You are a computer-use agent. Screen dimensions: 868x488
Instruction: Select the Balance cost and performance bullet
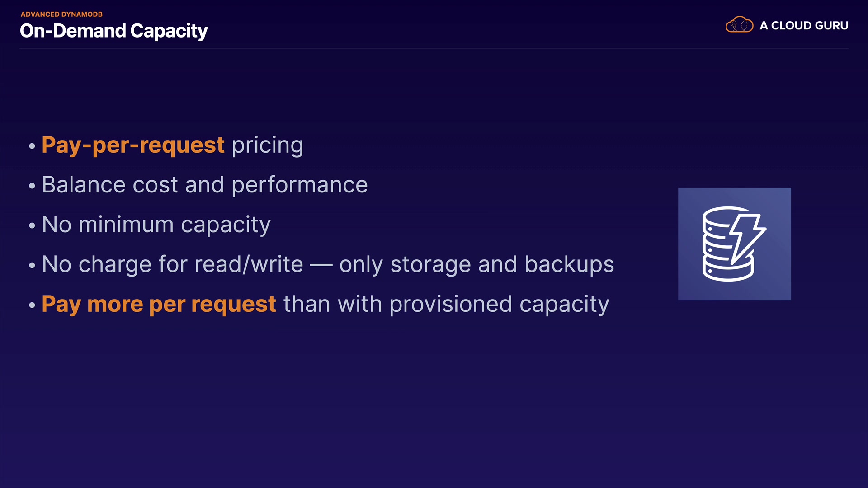pyautogui.click(x=205, y=185)
